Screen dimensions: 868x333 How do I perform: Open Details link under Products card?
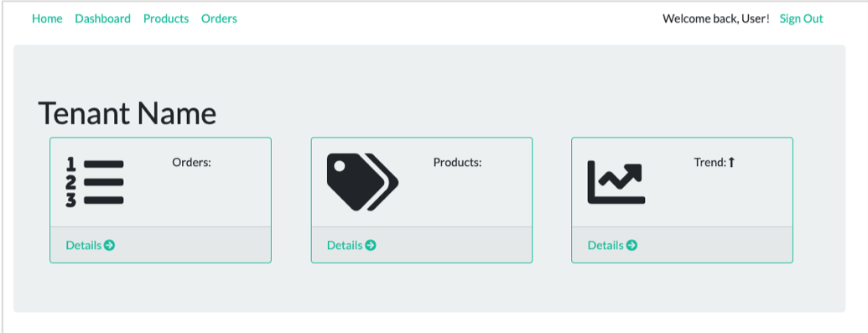(x=345, y=245)
